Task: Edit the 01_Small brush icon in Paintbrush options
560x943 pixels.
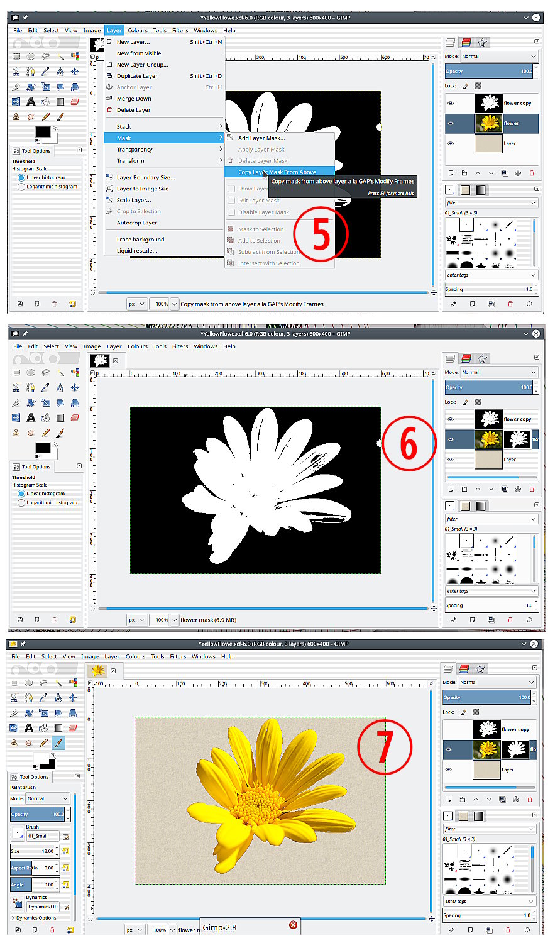Action: (66, 836)
